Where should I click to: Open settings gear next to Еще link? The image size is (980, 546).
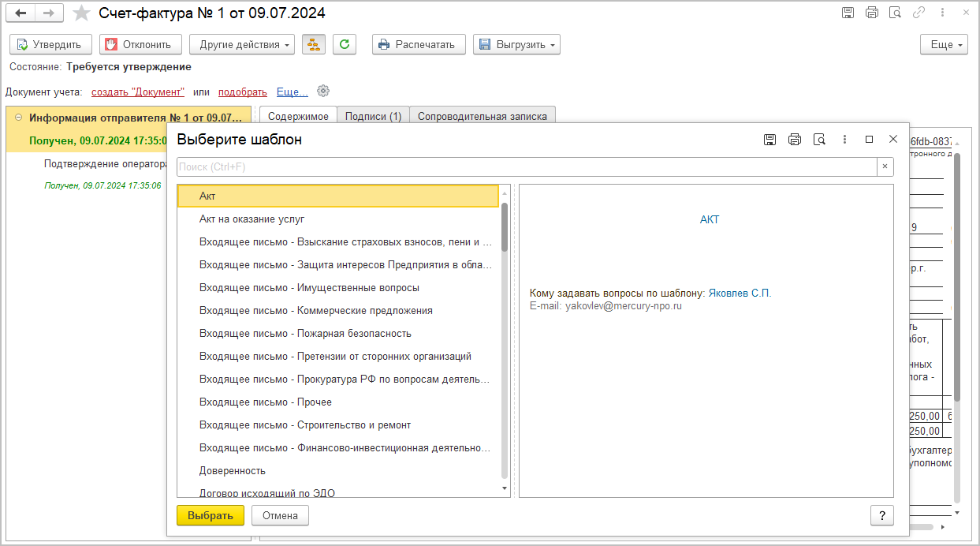[x=322, y=92]
